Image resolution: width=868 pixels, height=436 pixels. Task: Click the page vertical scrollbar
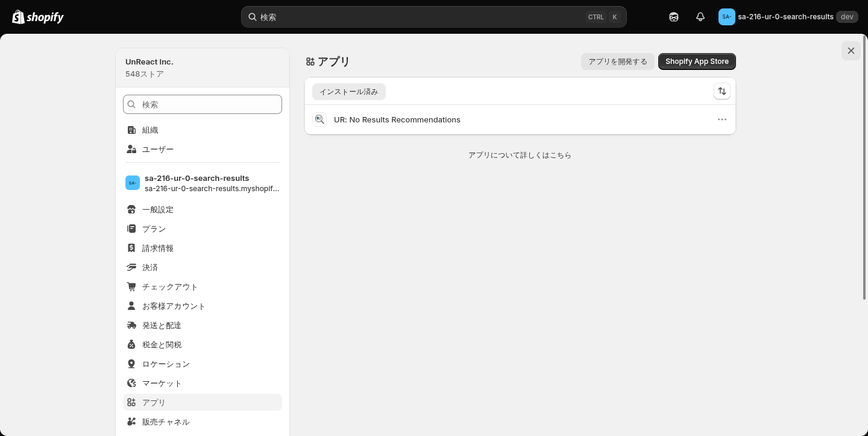pos(866,169)
